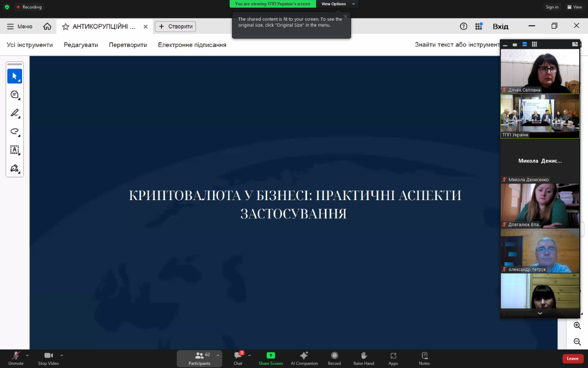
Task: Leave the meeting
Action: (x=572, y=358)
